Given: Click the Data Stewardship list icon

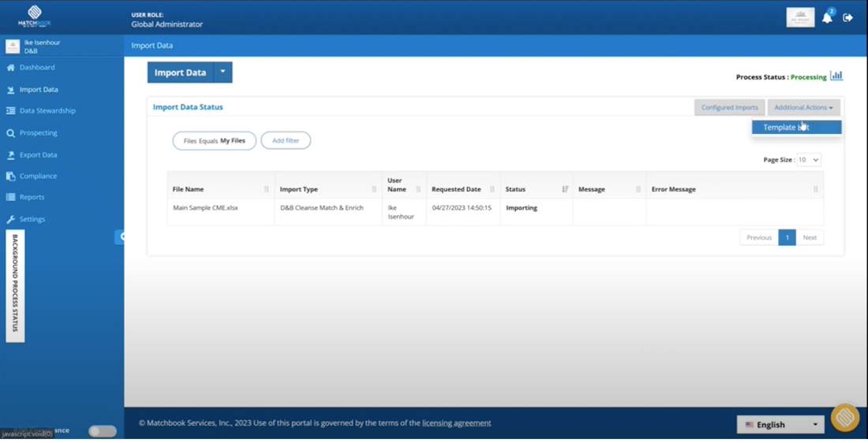Looking at the screenshot, I should point(10,110).
